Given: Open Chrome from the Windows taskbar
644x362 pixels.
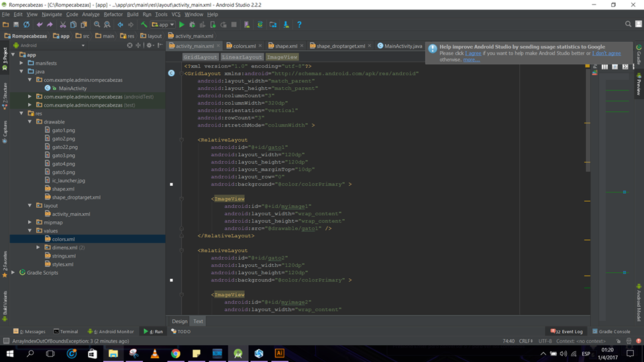Looking at the screenshot, I should click(x=176, y=353).
